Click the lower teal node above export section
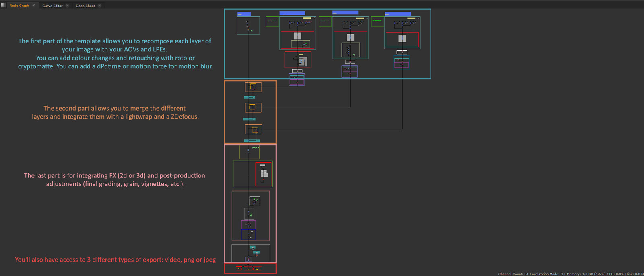The image size is (644, 276). pyautogui.click(x=256, y=252)
